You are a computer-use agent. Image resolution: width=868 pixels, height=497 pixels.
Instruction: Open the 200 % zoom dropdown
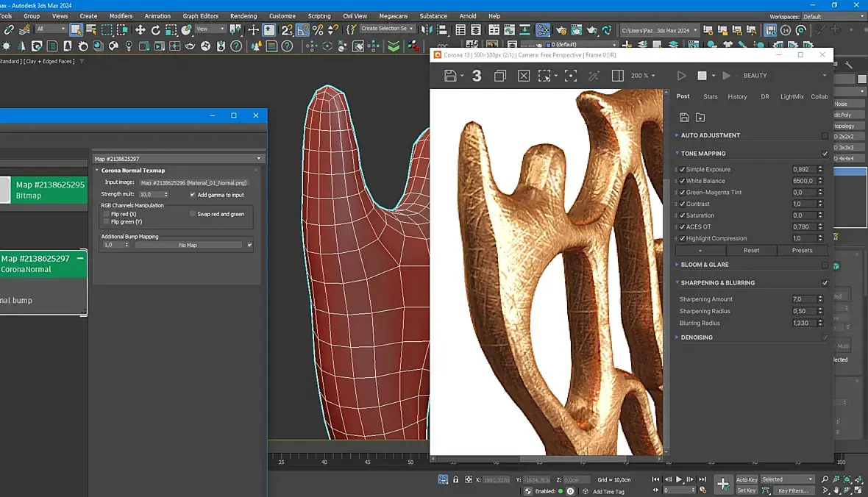click(x=643, y=76)
